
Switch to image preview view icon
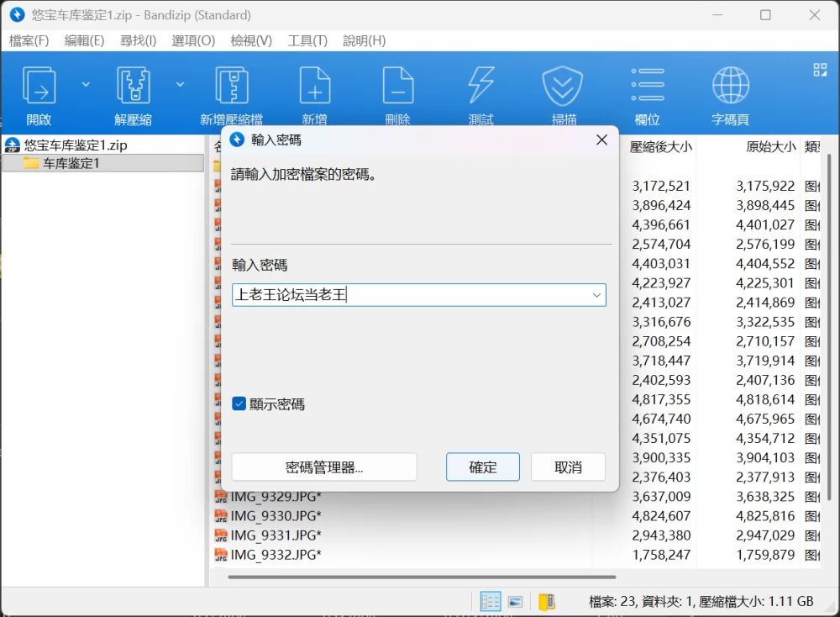[x=516, y=602]
